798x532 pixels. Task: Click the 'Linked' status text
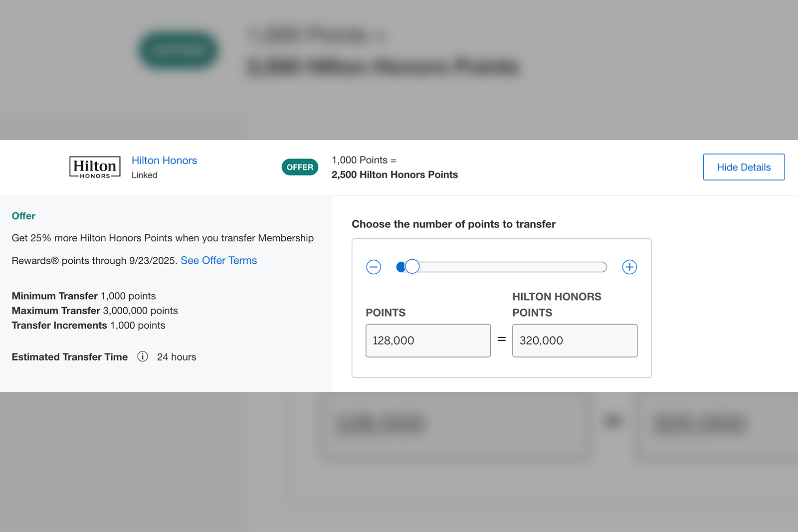[x=145, y=175]
